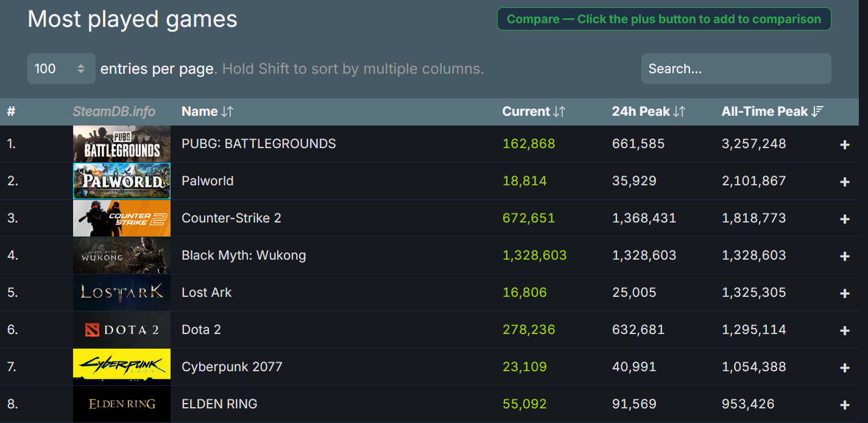The width and height of the screenshot is (868, 423).
Task: Select current players value 278,236
Action: pos(529,329)
